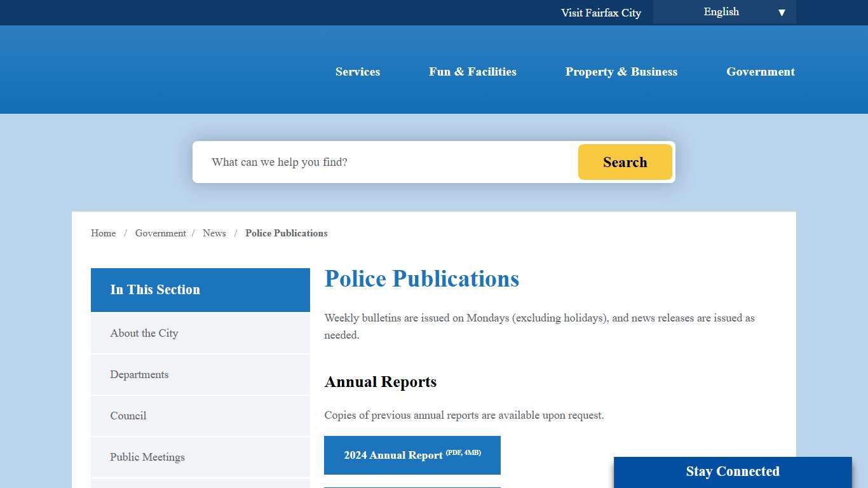Open About the City section
The image size is (868, 488).
pyautogui.click(x=144, y=333)
